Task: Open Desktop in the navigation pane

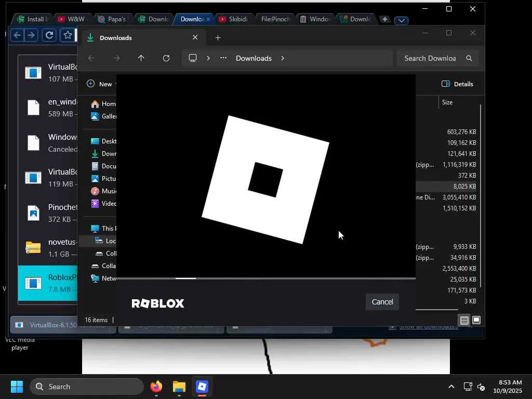Action: (x=103, y=141)
